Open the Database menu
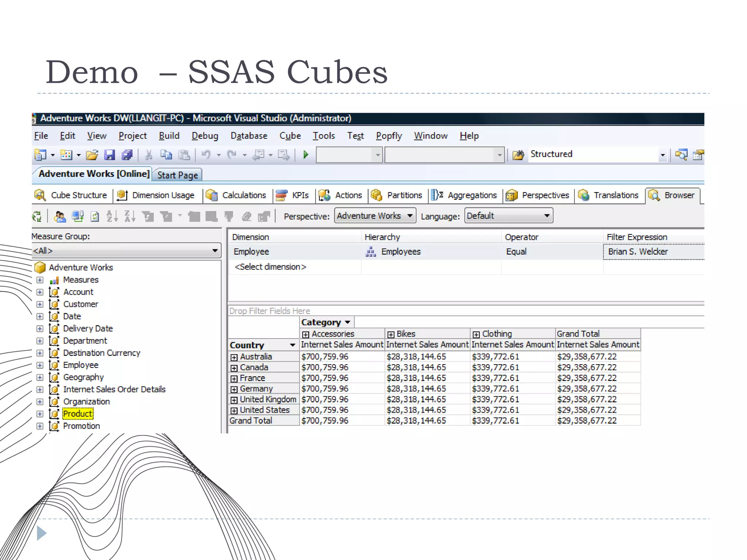The height and width of the screenshot is (560, 747). 249,136
